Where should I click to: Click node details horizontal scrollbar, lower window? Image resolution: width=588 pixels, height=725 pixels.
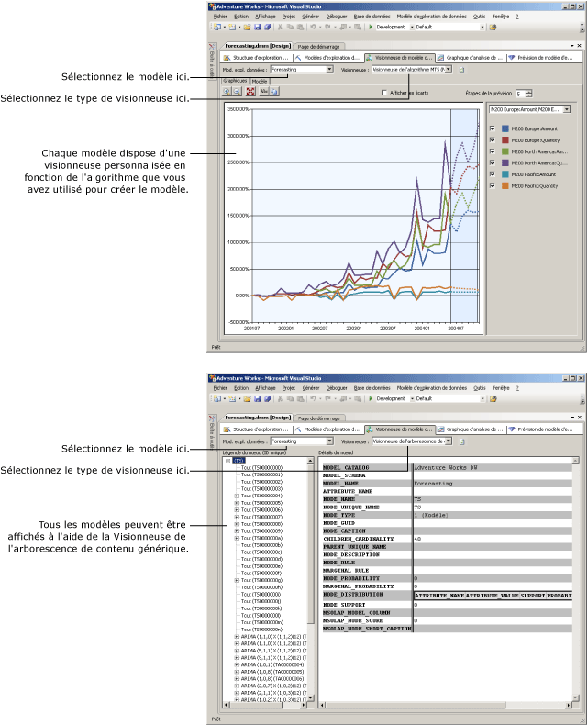pos(445,705)
